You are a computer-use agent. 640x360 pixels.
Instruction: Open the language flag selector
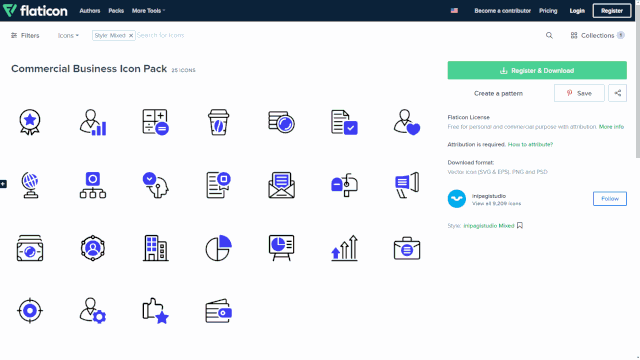tap(454, 11)
